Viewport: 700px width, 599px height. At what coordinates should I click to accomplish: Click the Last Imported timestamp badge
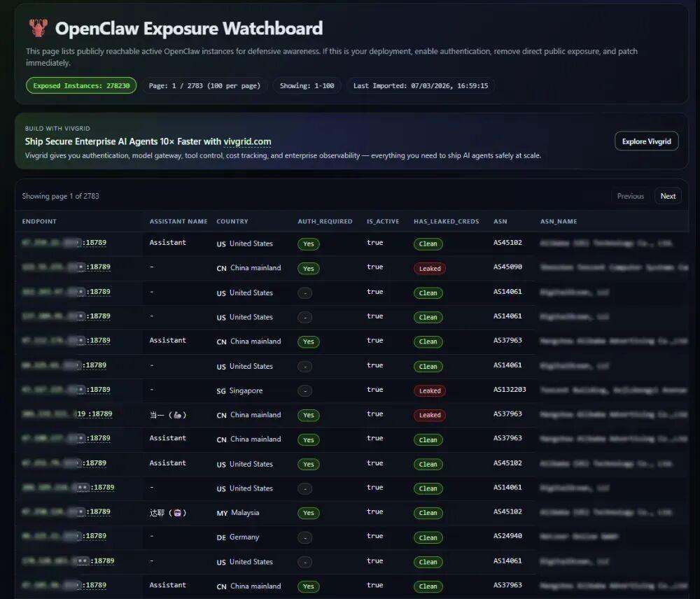(421, 86)
